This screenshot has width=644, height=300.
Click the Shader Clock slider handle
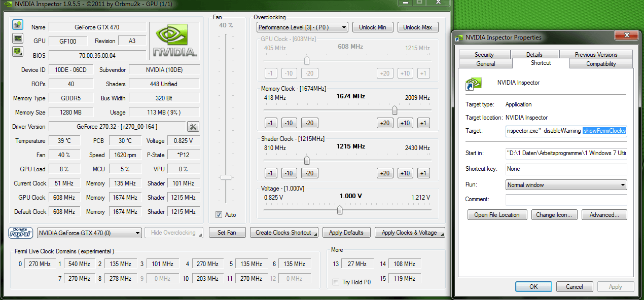(307, 160)
